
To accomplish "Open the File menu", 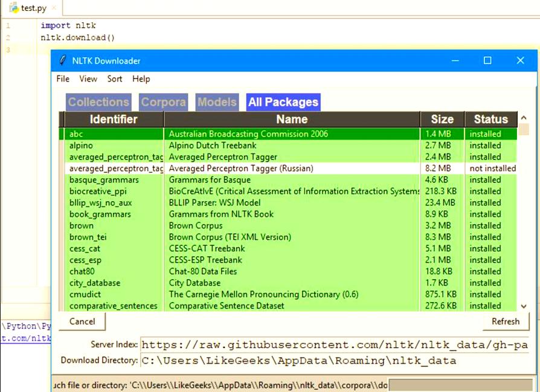I will tap(63, 79).
